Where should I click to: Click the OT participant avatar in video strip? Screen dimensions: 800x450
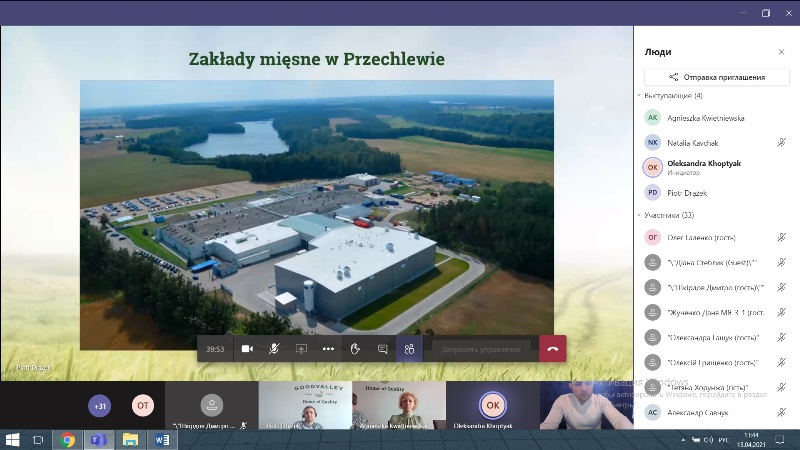[x=143, y=406]
